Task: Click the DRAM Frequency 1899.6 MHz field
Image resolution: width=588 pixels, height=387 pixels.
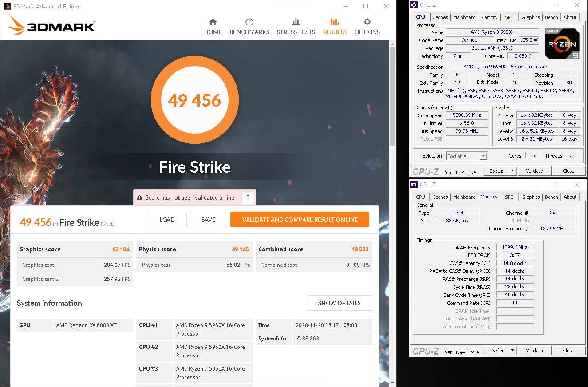Action: pyautogui.click(x=515, y=247)
